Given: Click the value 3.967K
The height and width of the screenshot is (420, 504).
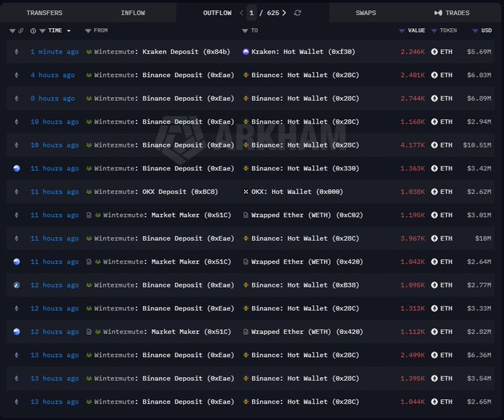Looking at the screenshot, I should pos(412,239).
